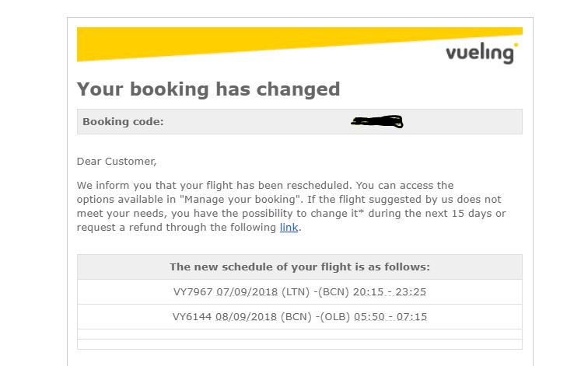Click 'The new schedule of your flight' header

click(299, 267)
